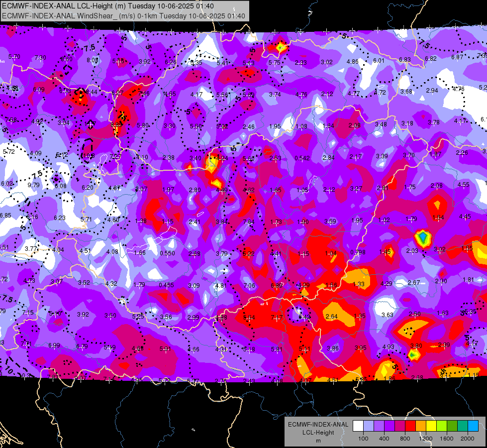Click the wind shear value 0.542

coord(302,158)
